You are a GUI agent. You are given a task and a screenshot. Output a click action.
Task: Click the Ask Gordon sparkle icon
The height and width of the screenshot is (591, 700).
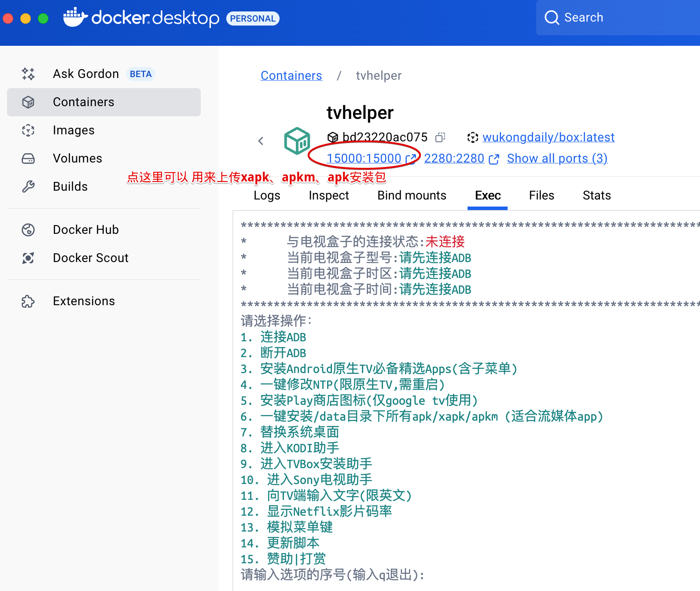point(28,74)
